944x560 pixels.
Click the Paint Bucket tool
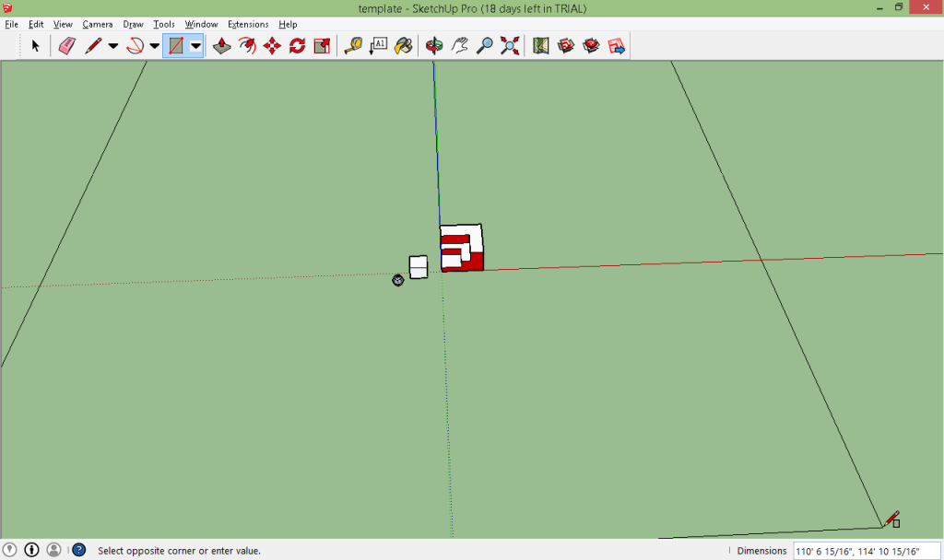[404, 46]
